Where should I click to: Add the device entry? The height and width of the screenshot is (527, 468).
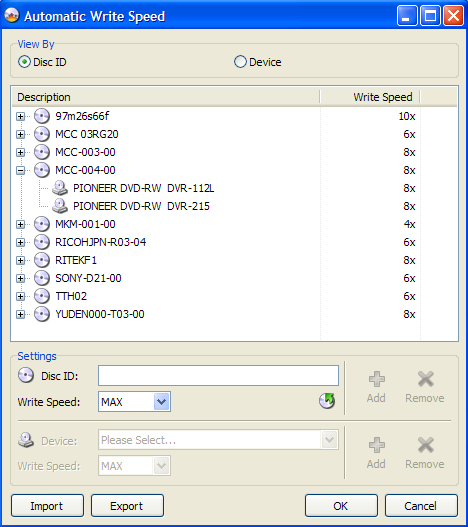(x=376, y=453)
